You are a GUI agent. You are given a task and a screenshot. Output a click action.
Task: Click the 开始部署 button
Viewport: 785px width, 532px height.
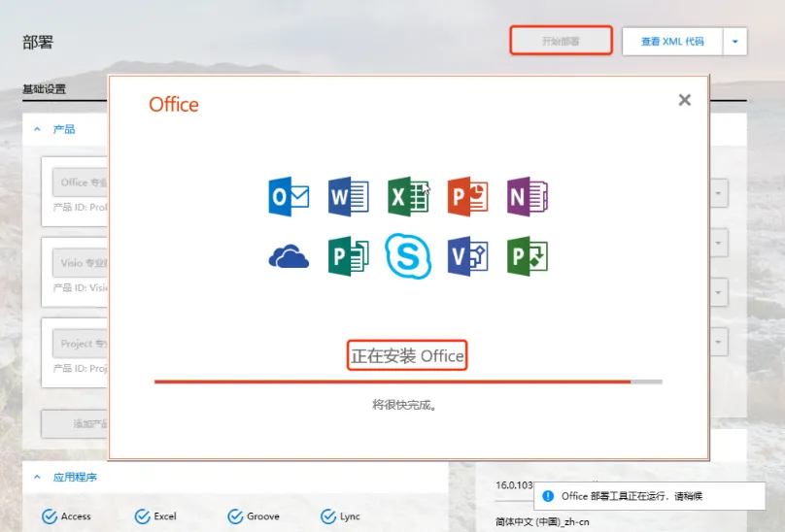(561, 41)
